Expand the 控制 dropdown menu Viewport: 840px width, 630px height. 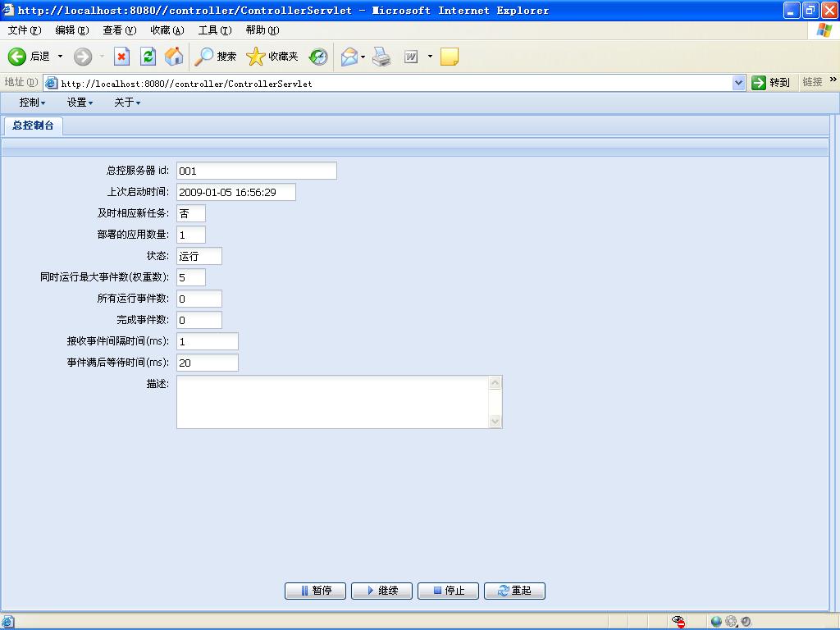pos(32,103)
